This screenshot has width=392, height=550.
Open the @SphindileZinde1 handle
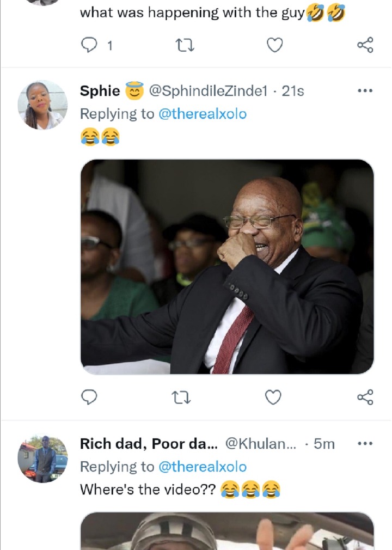(208, 91)
